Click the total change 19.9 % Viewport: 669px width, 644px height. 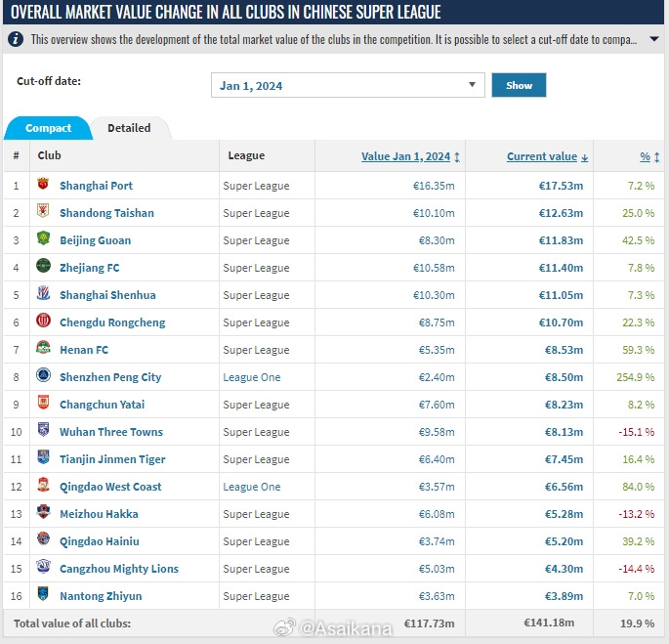(637, 623)
